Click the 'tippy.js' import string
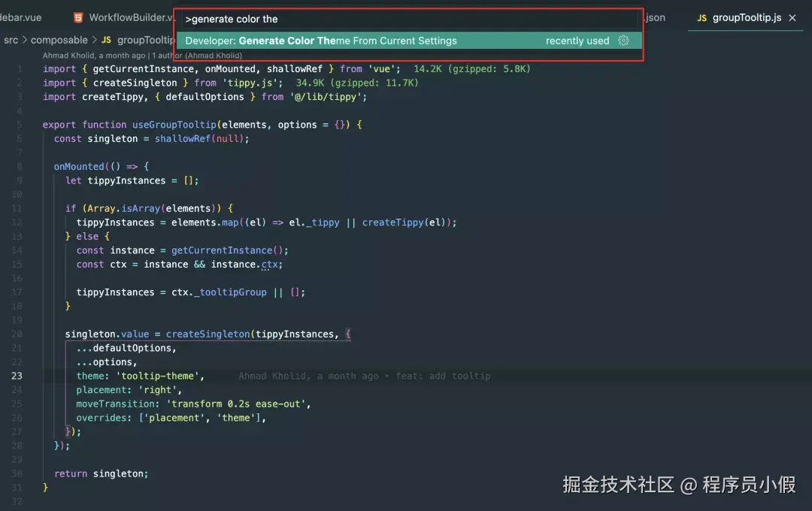Viewport: 812px width, 511px height. pyautogui.click(x=250, y=83)
